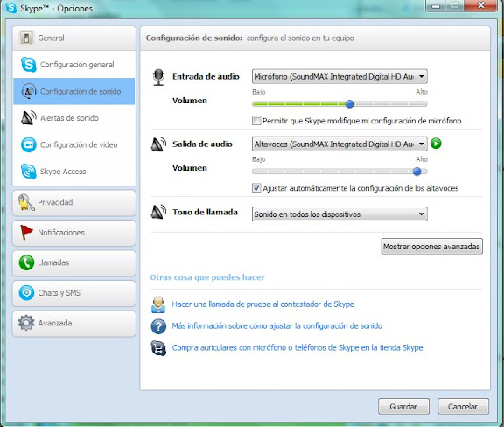Viewport: 504px width, 427px height.
Task: Click the microphone volume slider handle
Action: click(x=349, y=104)
